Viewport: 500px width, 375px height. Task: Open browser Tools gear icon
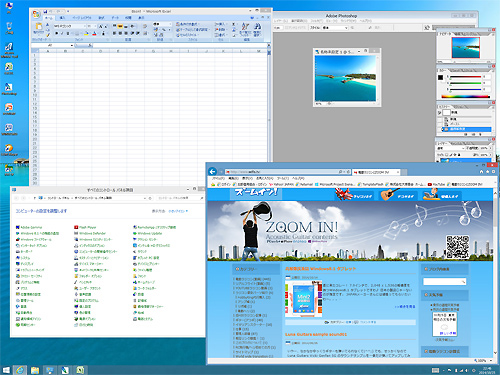coord(493,171)
